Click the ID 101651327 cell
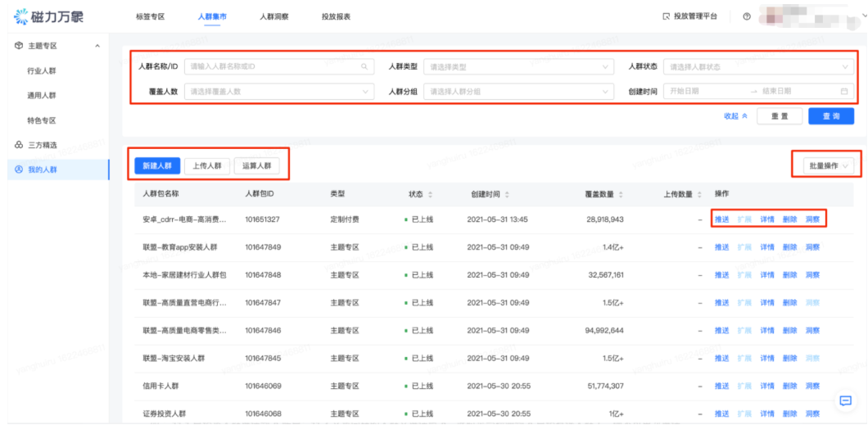Viewport: 868px width, 425px height. (x=262, y=219)
